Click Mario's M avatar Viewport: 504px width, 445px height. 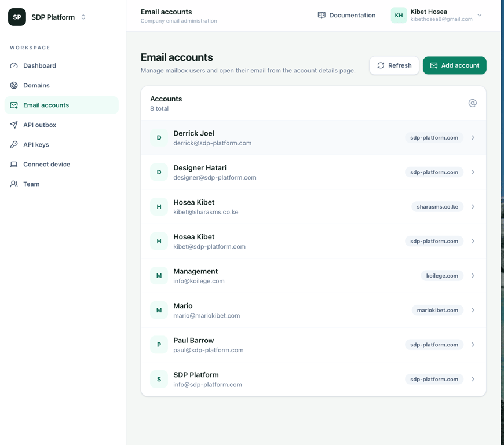159,310
